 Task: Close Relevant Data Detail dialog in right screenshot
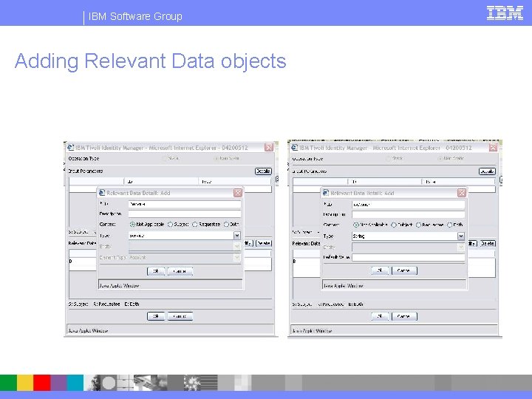(x=462, y=193)
